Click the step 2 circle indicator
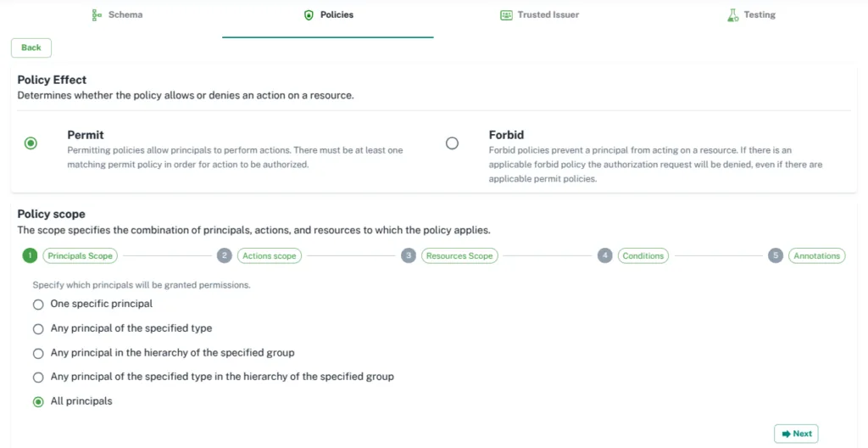The width and height of the screenshot is (868, 448). (224, 255)
